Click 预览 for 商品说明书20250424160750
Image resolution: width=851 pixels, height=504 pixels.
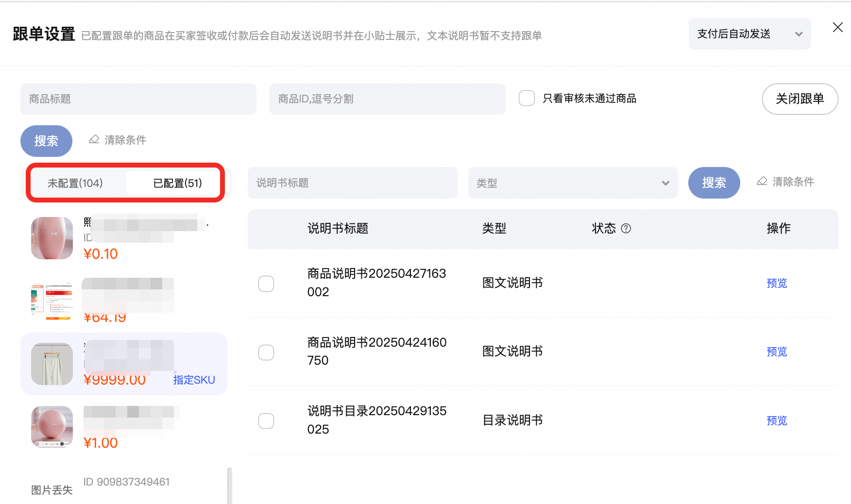[x=777, y=352]
